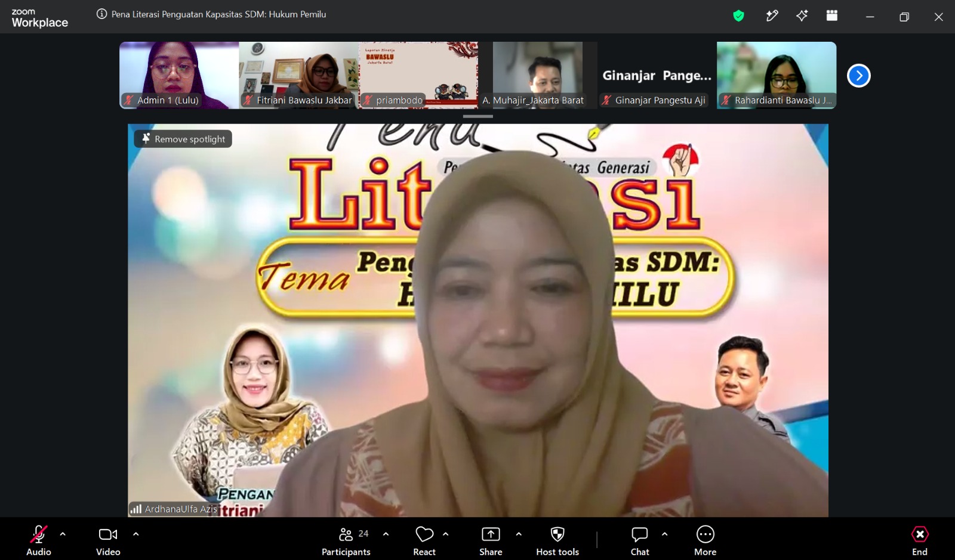Click muted mic icon on Fitriani Bawaslu Jakbar
This screenshot has height=560, width=955.
point(248,100)
